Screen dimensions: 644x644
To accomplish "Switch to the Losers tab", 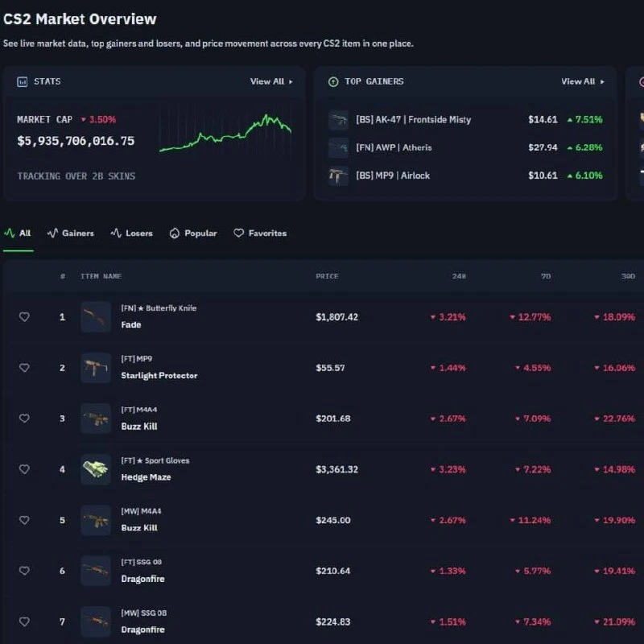I will (131, 233).
